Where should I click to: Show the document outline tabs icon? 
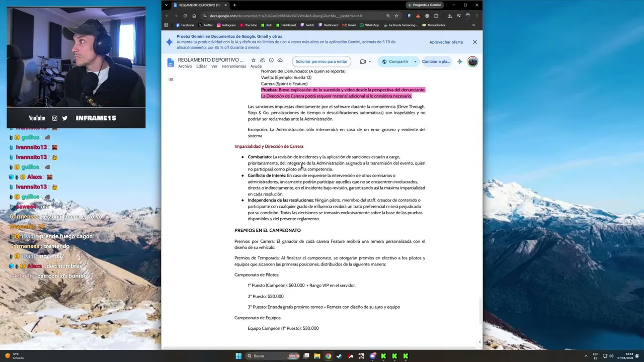click(171, 79)
